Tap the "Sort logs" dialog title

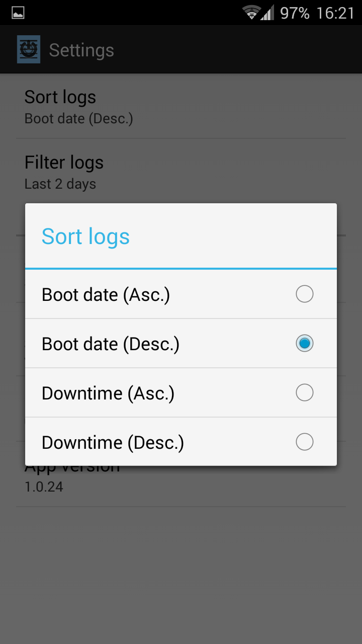coord(85,236)
